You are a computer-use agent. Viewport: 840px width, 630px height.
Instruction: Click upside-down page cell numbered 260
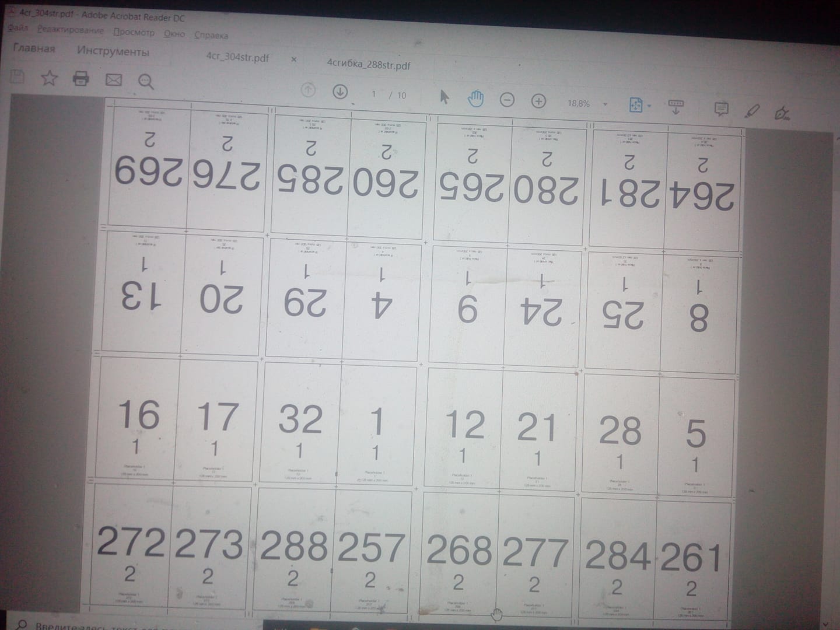click(x=386, y=178)
